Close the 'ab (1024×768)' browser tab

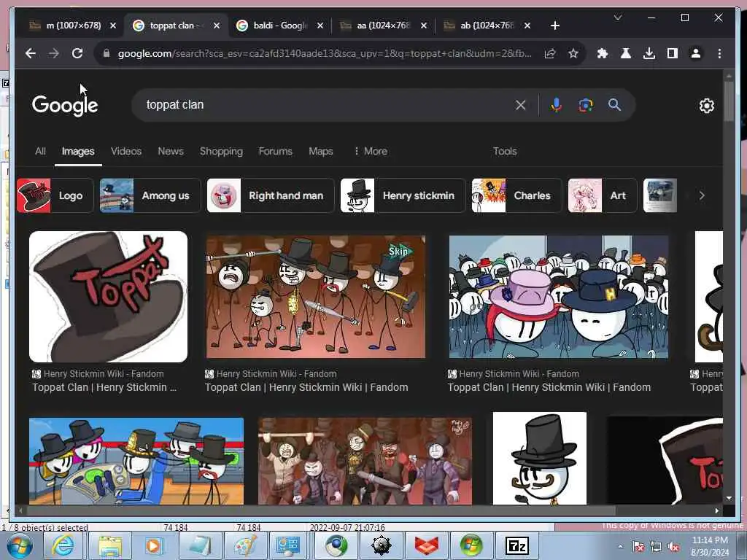coord(527,26)
